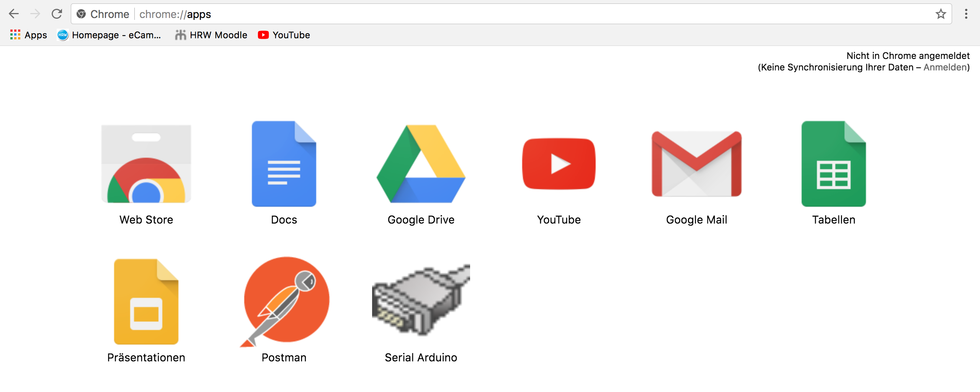This screenshot has width=980, height=392.
Task: Click the Anmelden sign-in link
Action: pos(945,67)
